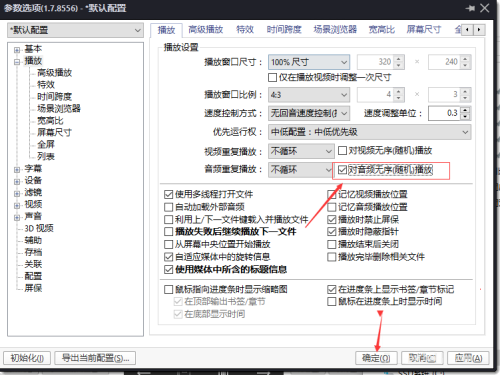500x375 pixels.
Task: Click the width field showing 320
Action: [x=376, y=62]
